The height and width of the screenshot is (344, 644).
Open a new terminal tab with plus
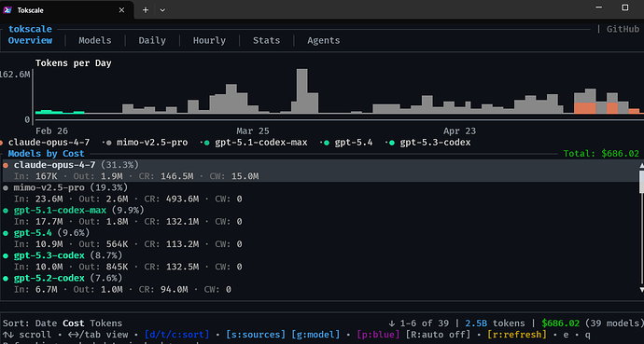pos(146,10)
